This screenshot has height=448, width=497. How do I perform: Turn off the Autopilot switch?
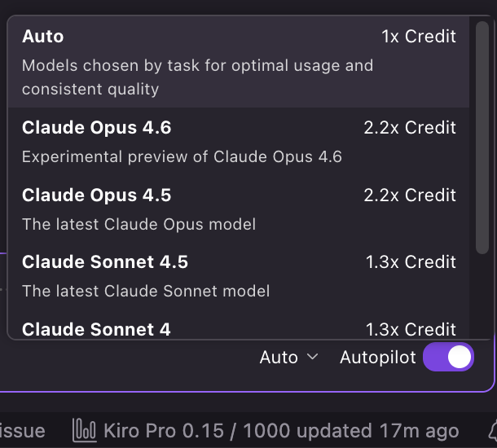448,357
